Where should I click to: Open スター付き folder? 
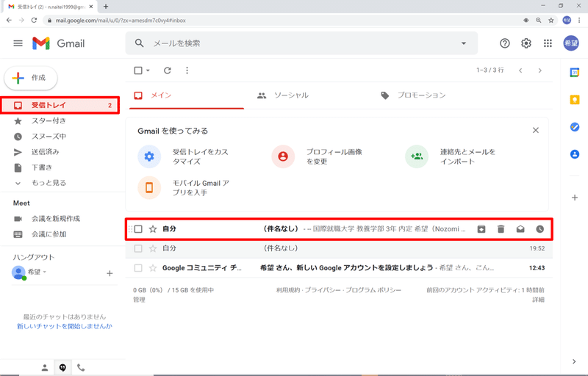point(49,120)
